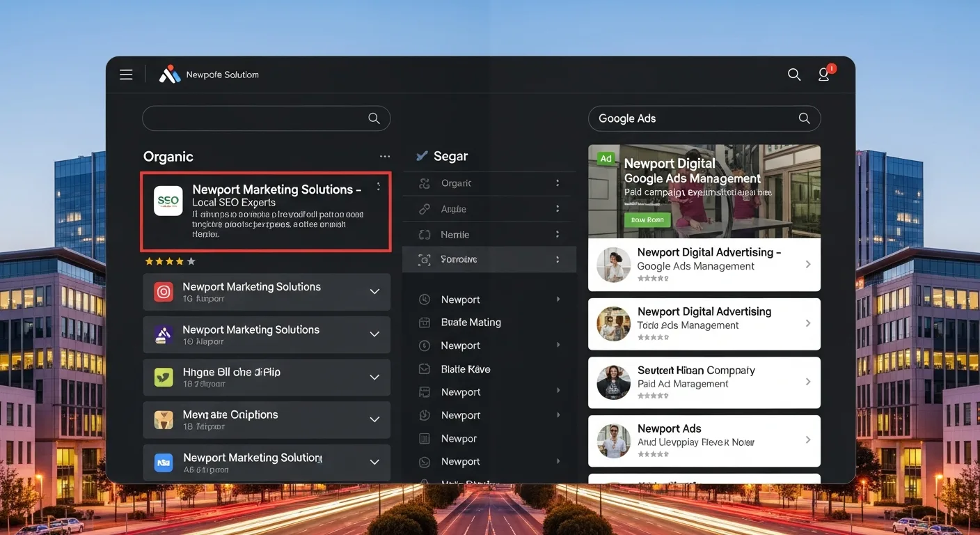Click the green button on the ad banner
The width and height of the screenshot is (980, 535).
click(x=647, y=219)
